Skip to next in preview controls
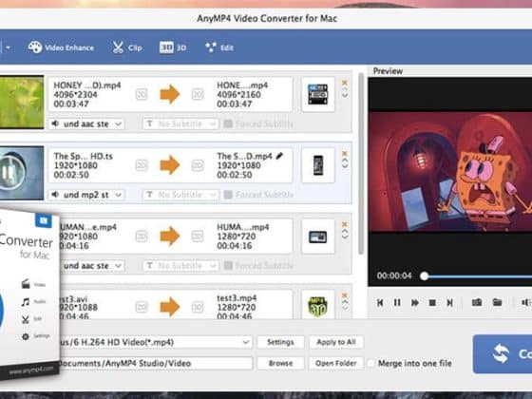Viewport: 532px width, 399px height. tap(450, 302)
